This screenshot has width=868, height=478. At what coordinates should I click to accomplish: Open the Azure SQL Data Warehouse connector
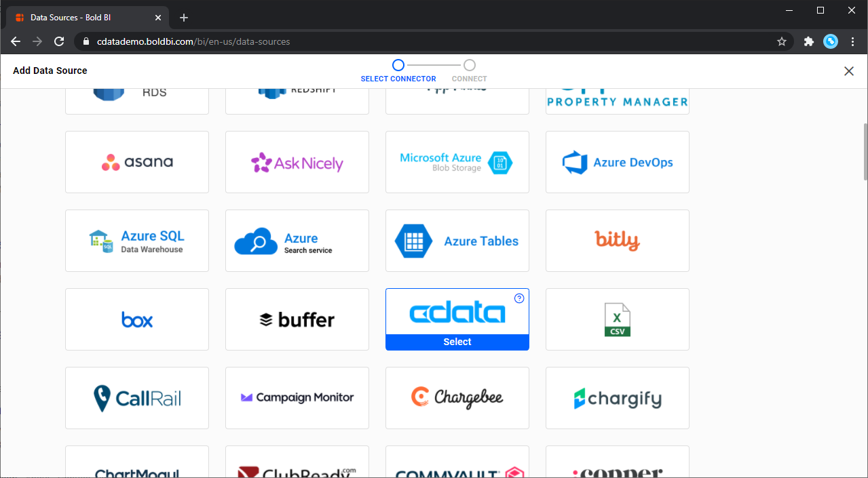click(137, 241)
